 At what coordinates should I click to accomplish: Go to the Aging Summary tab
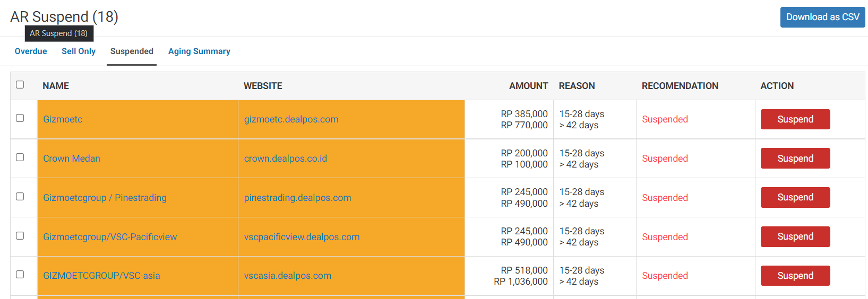point(199,51)
